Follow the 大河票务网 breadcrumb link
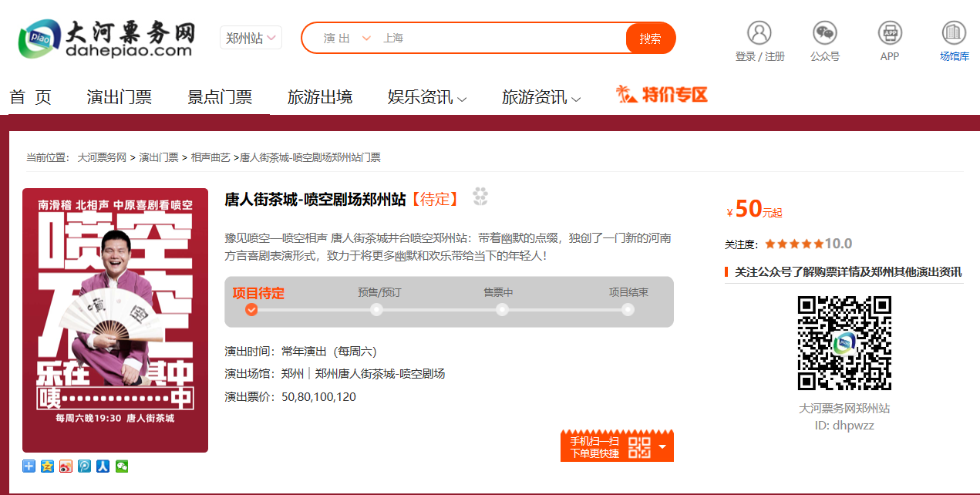 (x=102, y=157)
